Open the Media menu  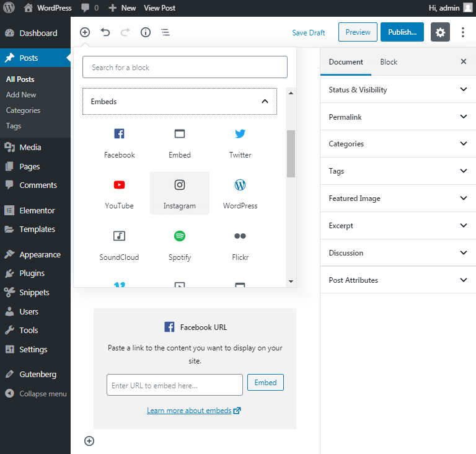35,148
